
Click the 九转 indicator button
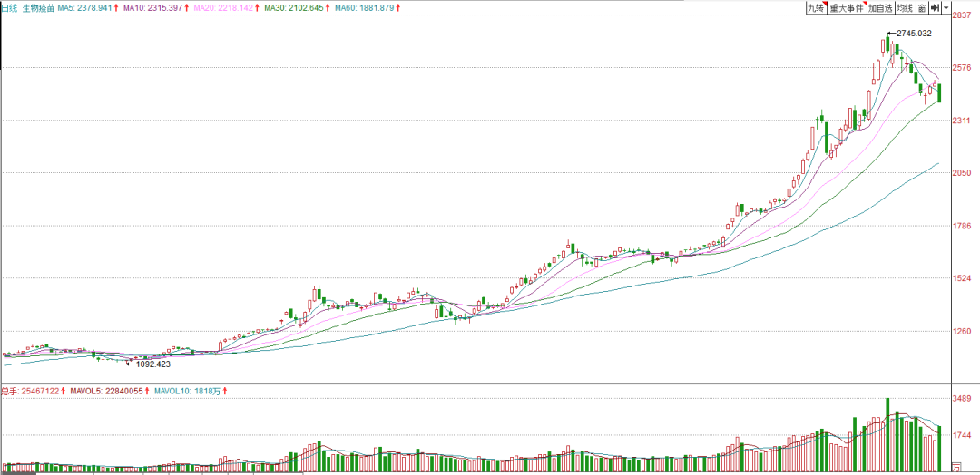tap(815, 7)
